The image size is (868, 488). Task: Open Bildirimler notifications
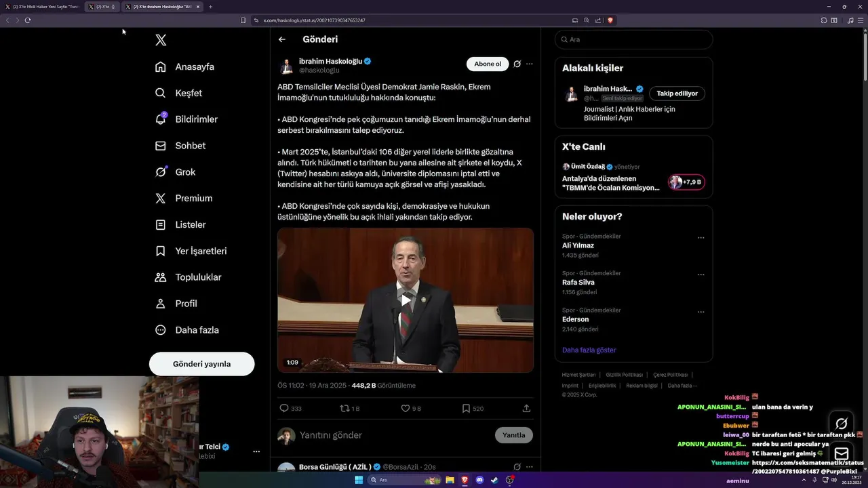[186, 119]
